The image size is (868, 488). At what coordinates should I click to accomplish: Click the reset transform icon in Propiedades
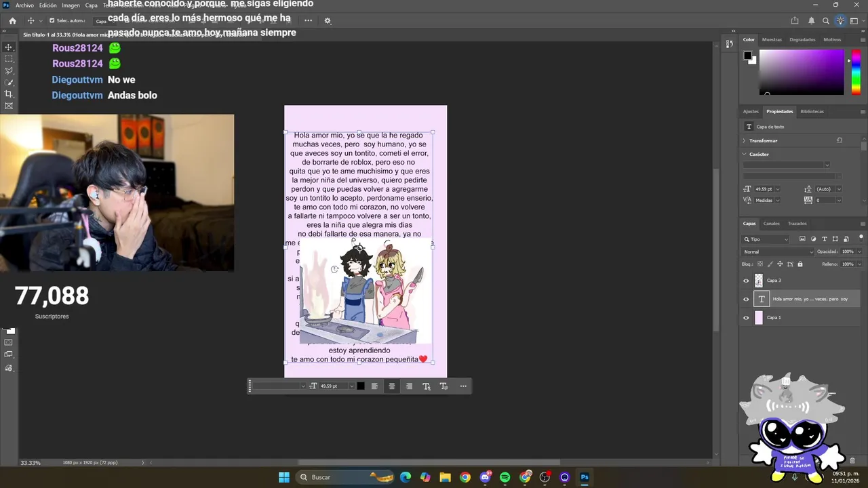[840, 140]
